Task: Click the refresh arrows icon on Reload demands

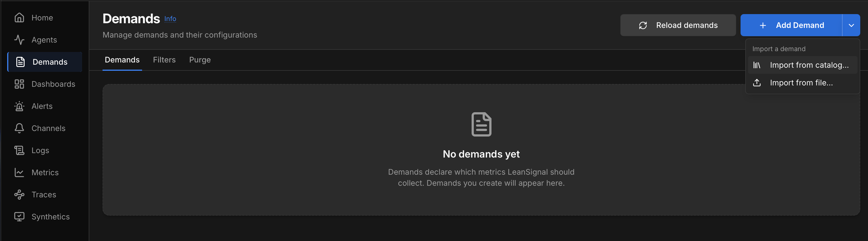Action: click(643, 25)
